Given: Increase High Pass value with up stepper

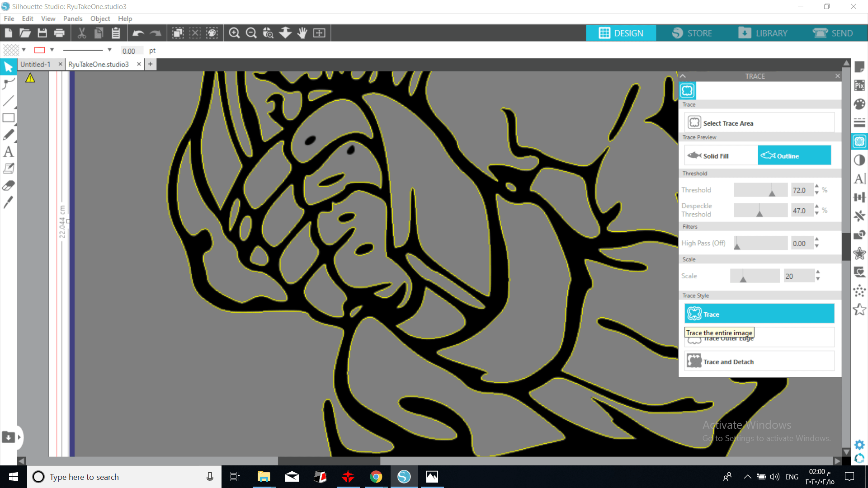Looking at the screenshot, I should pyautogui.click(x=816, y=239).
